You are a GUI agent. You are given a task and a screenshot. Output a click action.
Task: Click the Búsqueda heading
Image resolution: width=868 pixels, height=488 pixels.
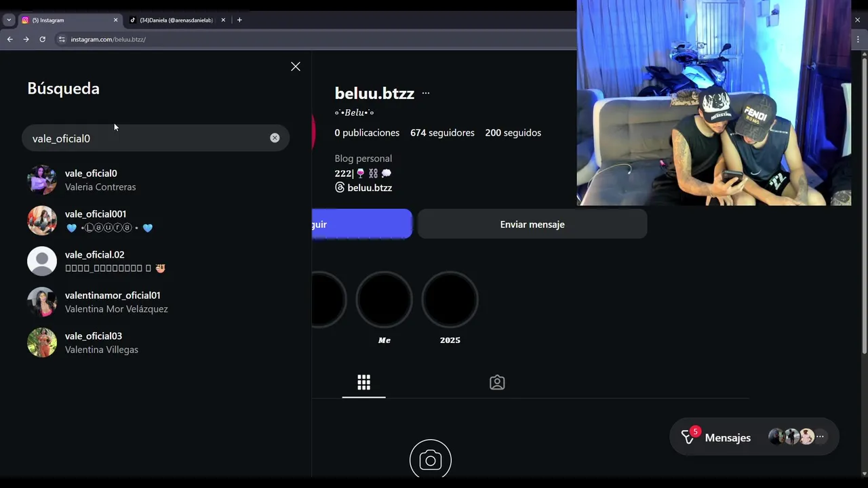63,88
